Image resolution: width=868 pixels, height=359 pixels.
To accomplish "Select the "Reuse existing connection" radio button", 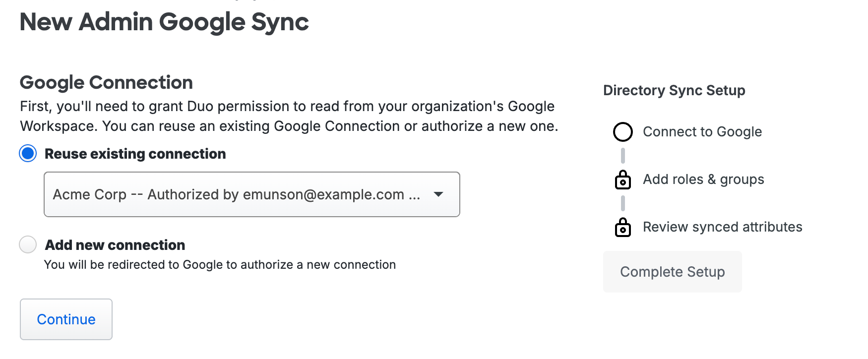I will (28, 154).
